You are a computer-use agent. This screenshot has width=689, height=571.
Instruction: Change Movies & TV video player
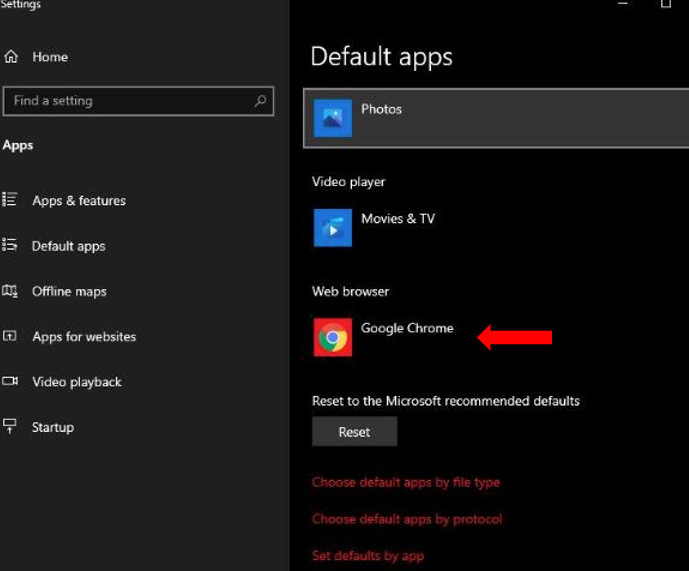pos(374,228)
